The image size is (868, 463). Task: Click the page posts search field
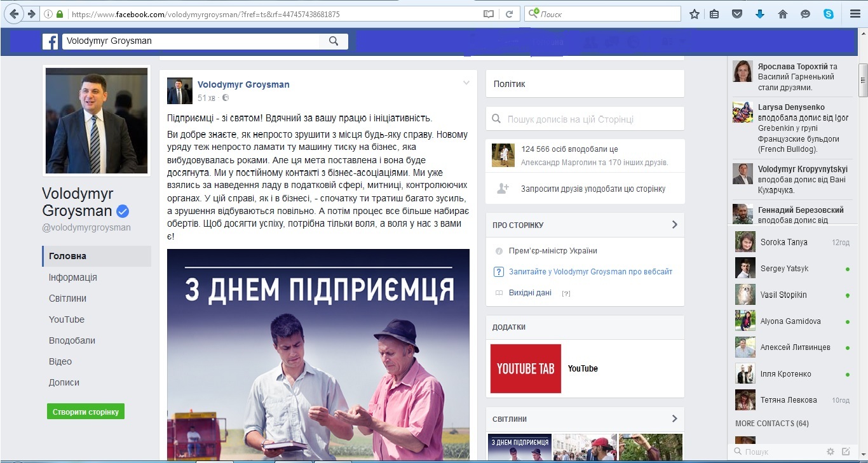(585, 119)
